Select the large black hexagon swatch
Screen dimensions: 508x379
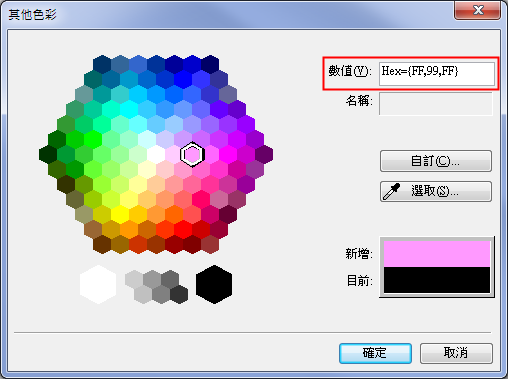[214, 284]
